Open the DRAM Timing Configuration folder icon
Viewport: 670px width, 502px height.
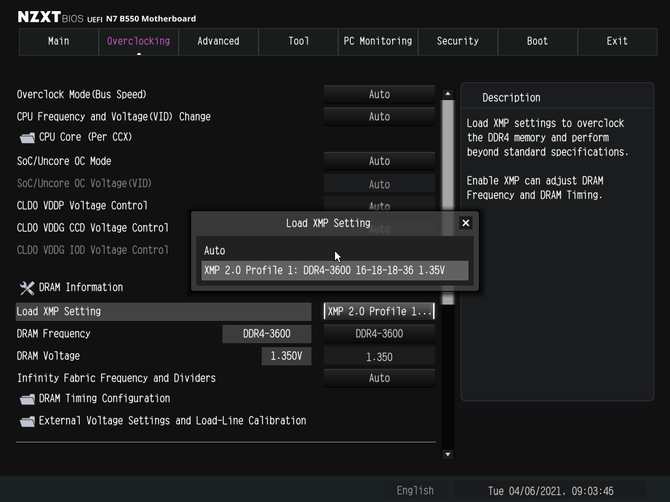click(x=27, y=399)
